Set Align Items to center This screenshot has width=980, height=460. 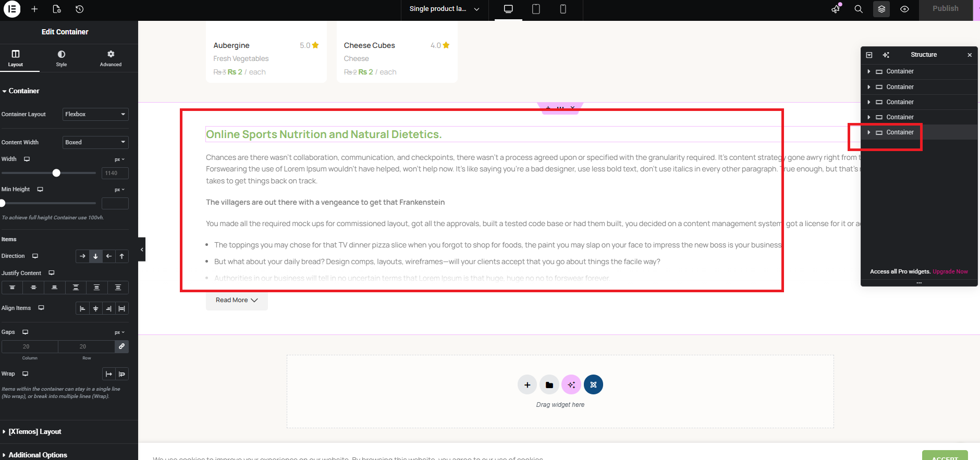click(95, 308)
